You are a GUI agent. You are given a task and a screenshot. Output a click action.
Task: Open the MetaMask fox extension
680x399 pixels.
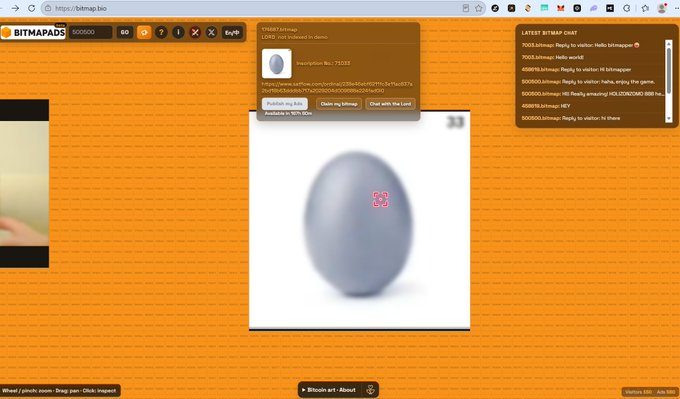[561, 8]
